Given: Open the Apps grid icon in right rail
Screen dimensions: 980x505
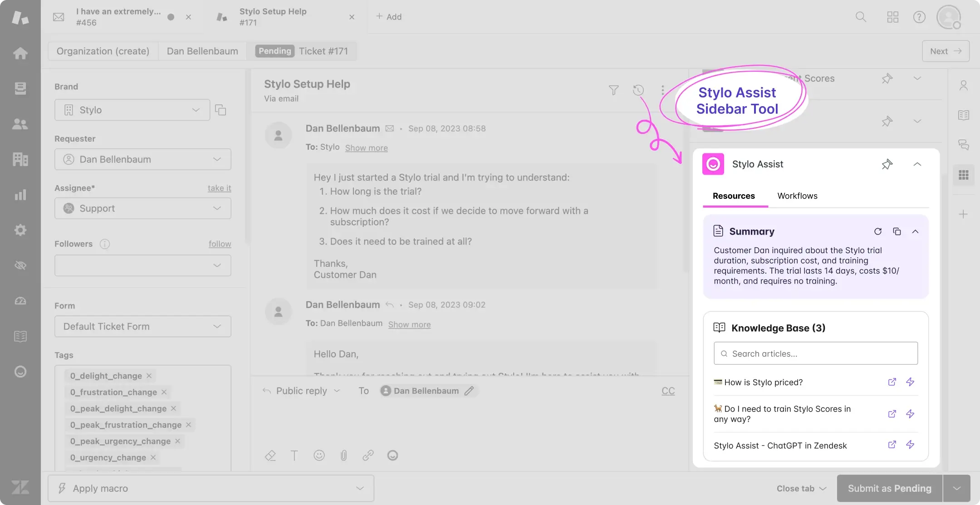Looking at the screenshot, I should pyautogui.click(x=963, y=175).
